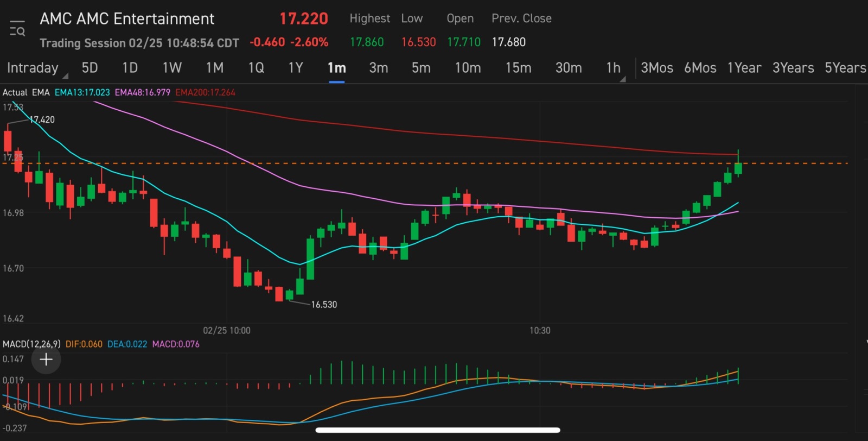
Task: Switch to the 10m interval
Action: pyautogui.click(x=468, y=68)
